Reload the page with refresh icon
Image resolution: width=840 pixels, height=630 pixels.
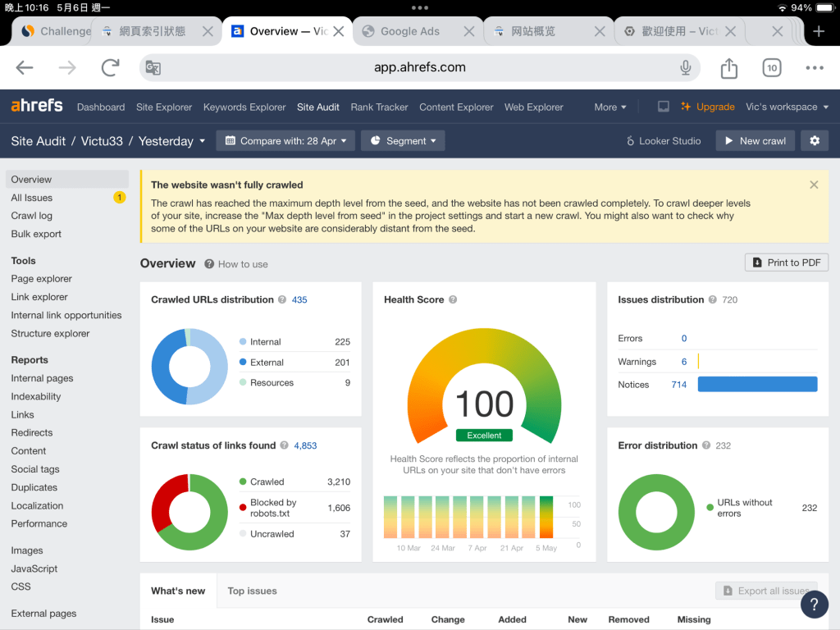[x=110, y=68]
